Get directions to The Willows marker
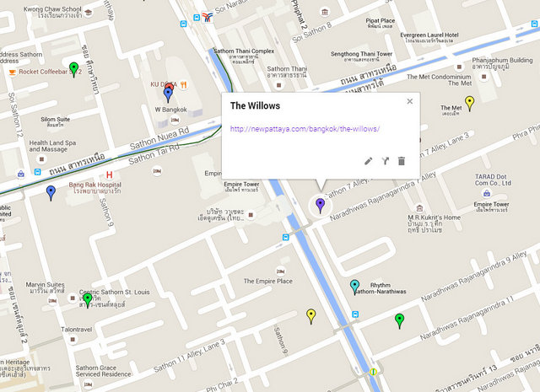The height and width of the screenshot is (392, 540). point(386,161)
